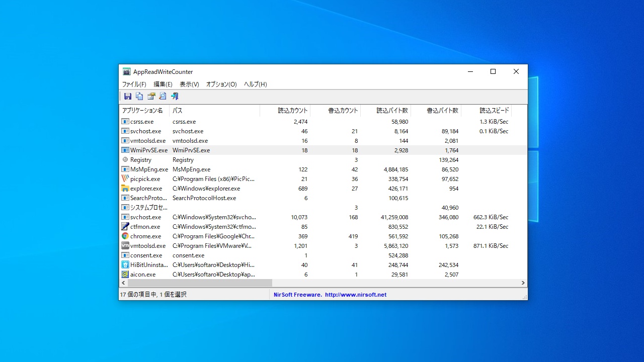Click the ctfmon.exe pen icon
Screen dimensions: 644x362
125,227
